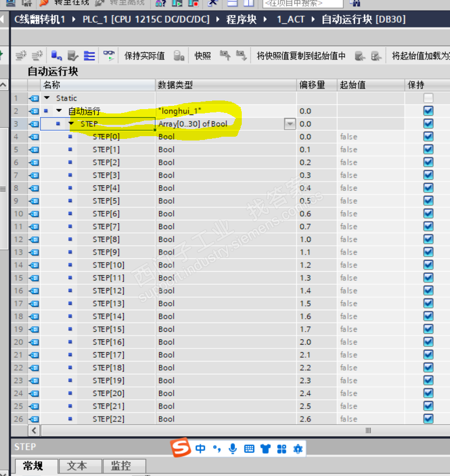The image size is (450, 476).
Task: Click the horizontal scrollbar thumb
Action: [x=244, y=431]
